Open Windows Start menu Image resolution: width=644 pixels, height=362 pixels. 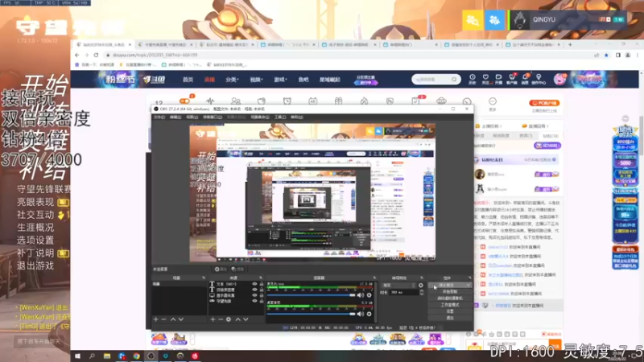[x=77, y=356]
